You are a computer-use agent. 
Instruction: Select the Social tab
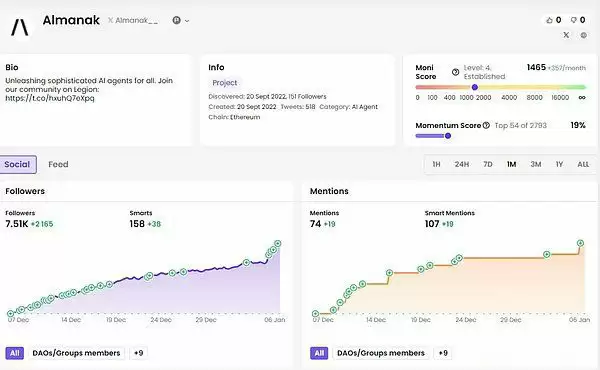pyautogui.click(x=18, y=165)
